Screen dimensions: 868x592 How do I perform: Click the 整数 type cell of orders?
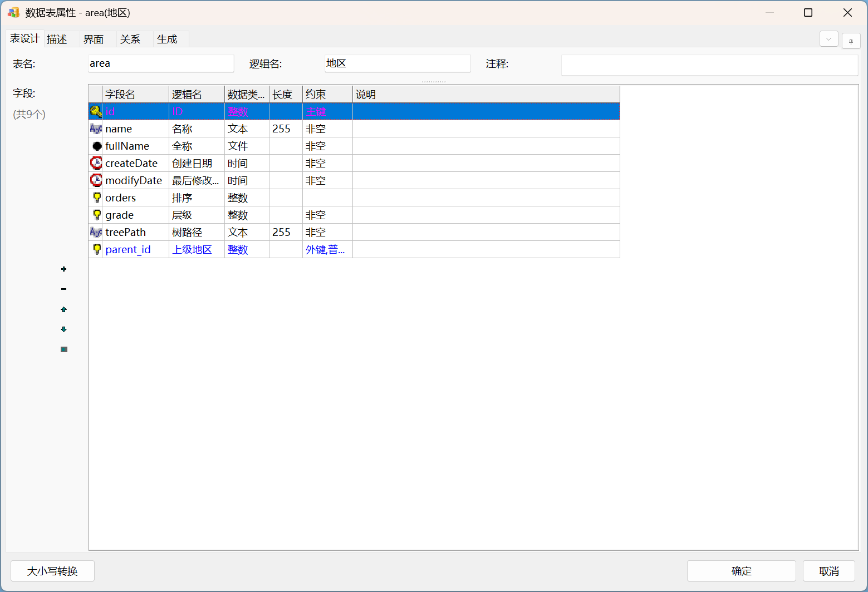247,198
